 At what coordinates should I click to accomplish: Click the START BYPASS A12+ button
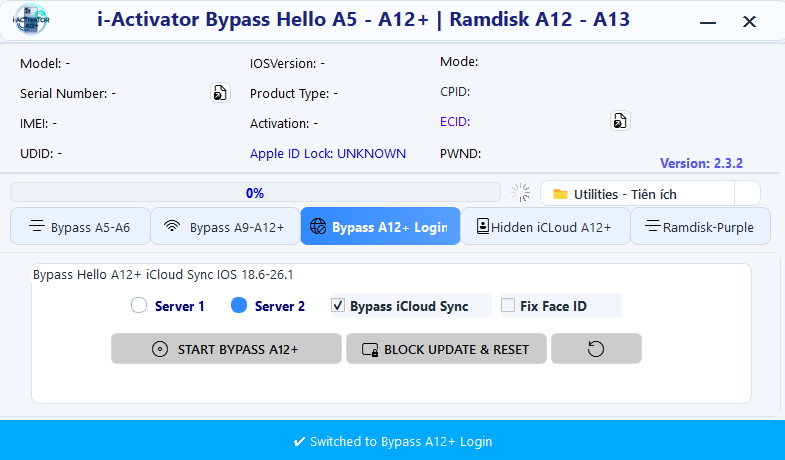pyautogui.click(x=226, y=348)
